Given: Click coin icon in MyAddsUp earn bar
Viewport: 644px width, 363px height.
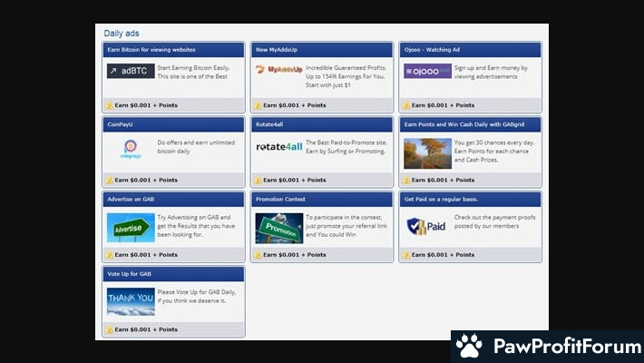Looking at the screenshot, I should [x=258, y=105].
